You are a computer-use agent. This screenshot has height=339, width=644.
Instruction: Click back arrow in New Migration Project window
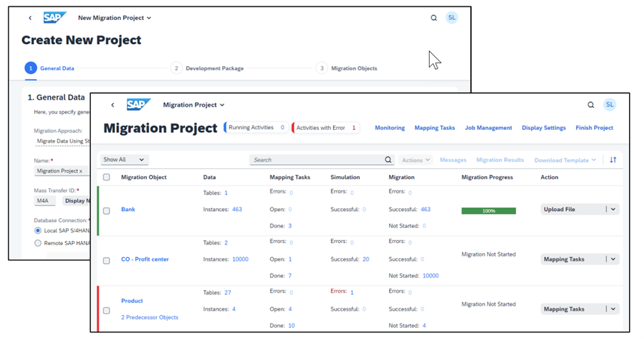[30, 18]
